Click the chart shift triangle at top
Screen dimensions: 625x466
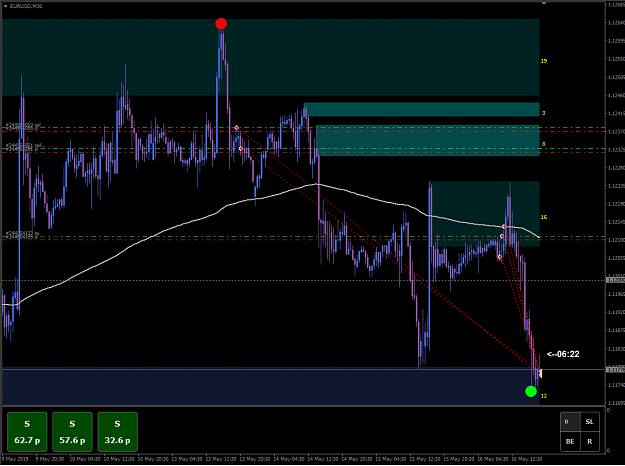click(x=543, y=3)
